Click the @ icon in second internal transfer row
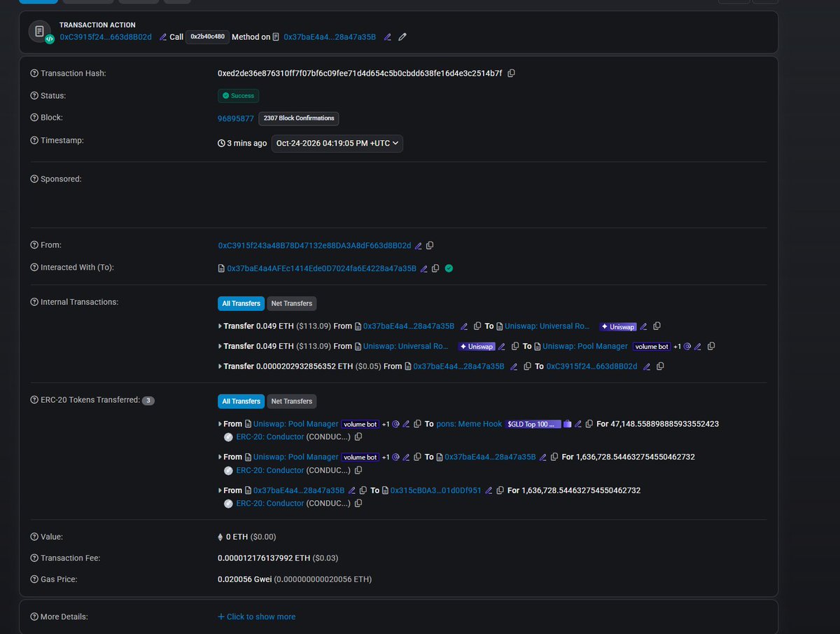 (x=687, y=347)
